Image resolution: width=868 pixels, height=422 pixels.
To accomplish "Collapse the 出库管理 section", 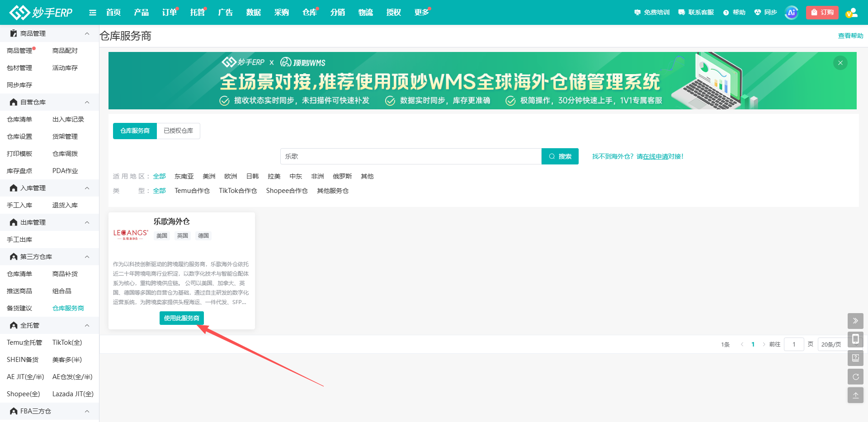I will 87,222.
